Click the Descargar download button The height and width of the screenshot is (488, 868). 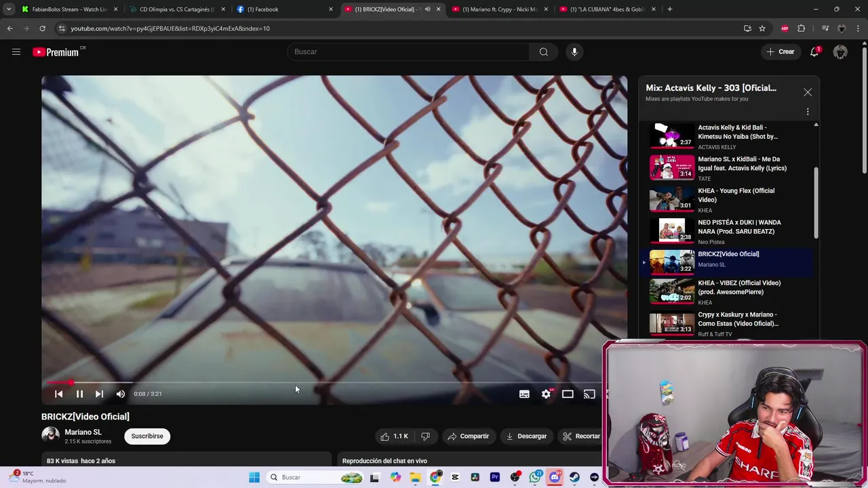(526, 436)
